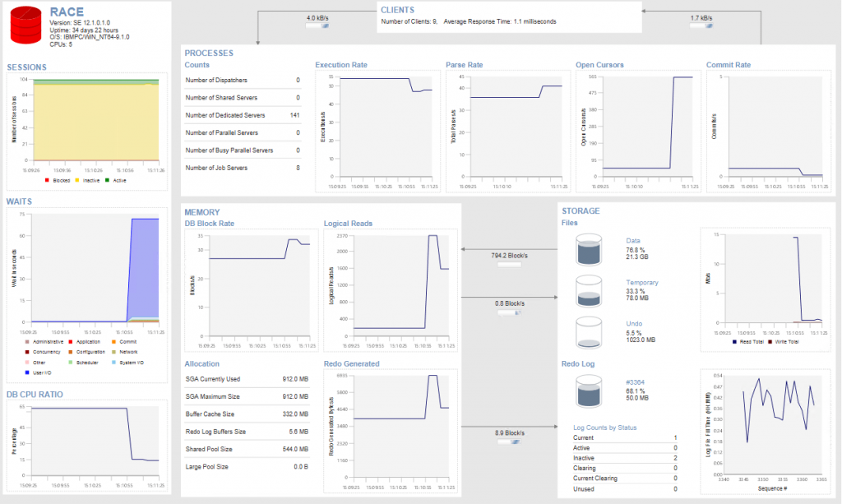Click the Buffer Cache Size row

(x=247, y=414)
